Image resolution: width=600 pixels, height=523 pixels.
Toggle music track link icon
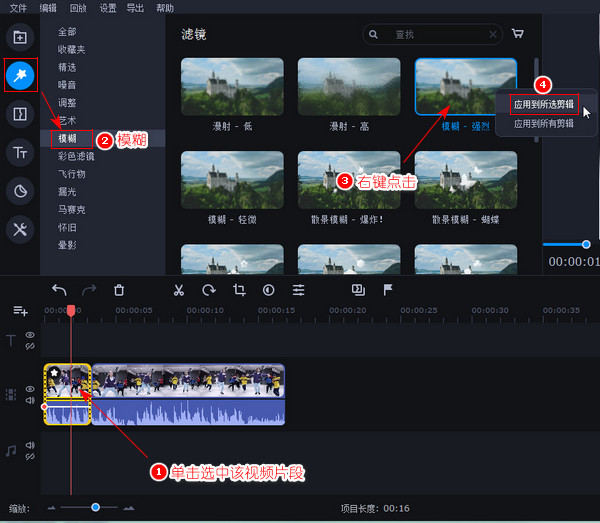[30, 456]
